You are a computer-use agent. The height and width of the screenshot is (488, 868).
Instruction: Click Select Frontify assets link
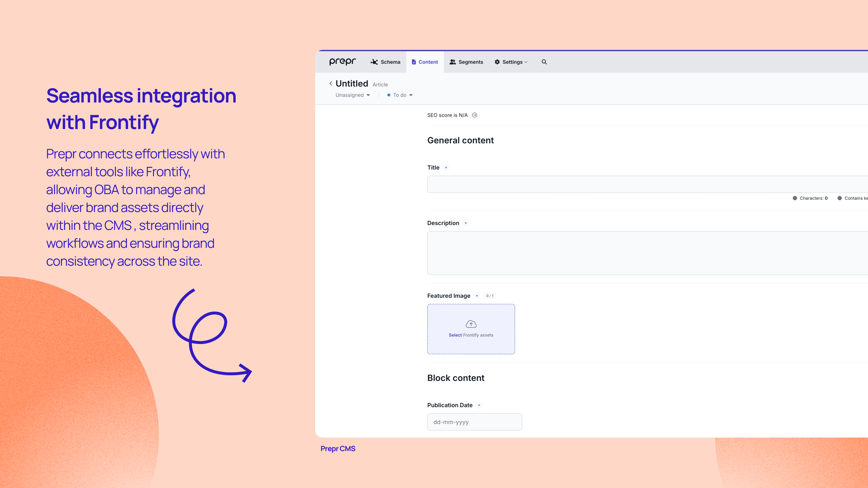(x=471, y=335)
